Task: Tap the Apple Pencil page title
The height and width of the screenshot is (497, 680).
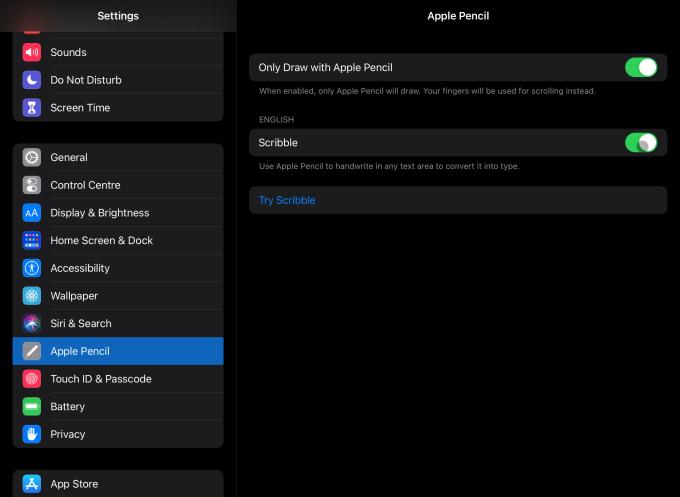Action: coord(458,16)
